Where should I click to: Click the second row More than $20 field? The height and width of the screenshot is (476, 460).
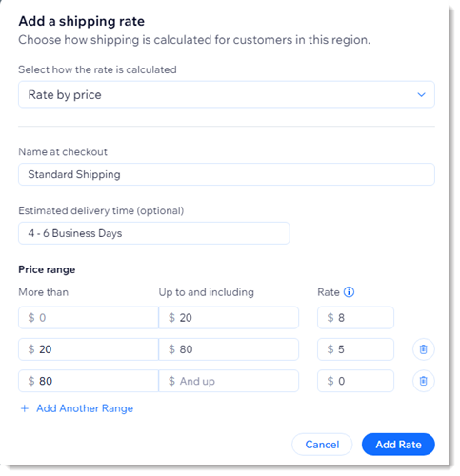pyautogui.click(x=89, y=349)
